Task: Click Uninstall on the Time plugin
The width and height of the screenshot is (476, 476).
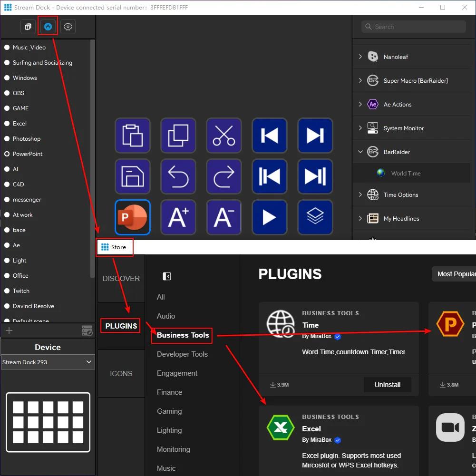Action: (387, 385)
